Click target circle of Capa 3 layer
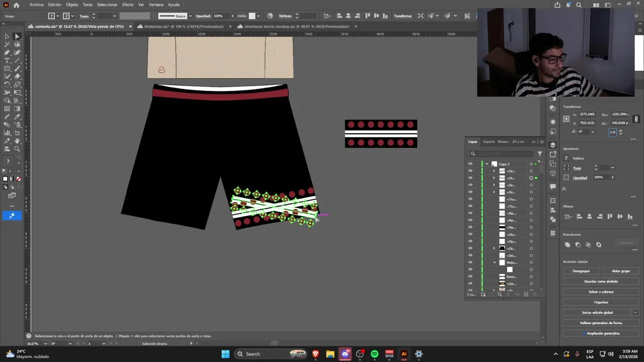644x362 pixels. 531,164
